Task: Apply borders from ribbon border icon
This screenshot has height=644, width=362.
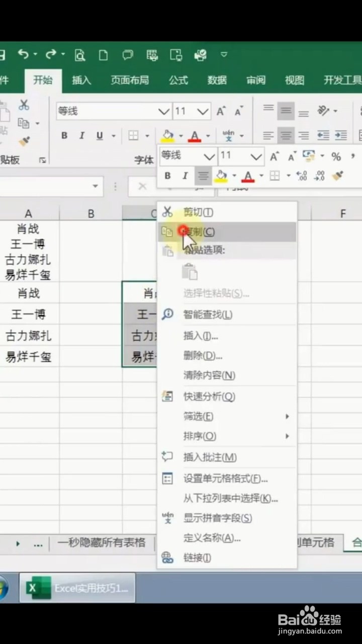Action: click(x=133, y=135)
